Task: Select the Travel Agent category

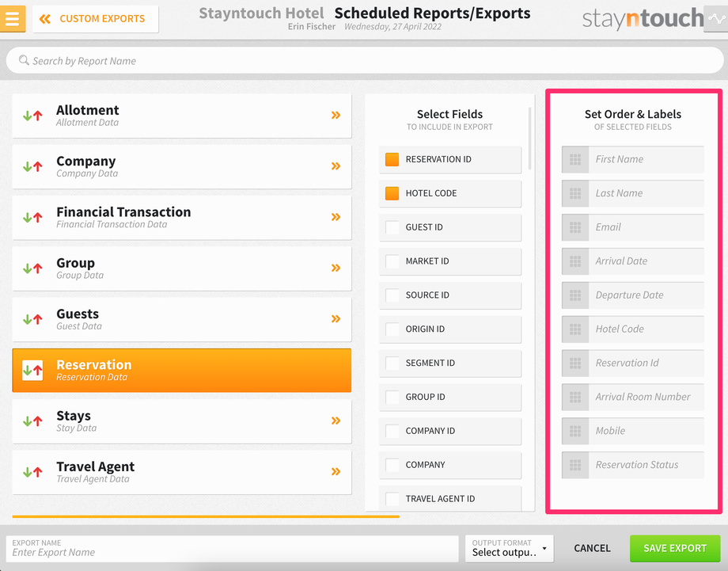Action: (x=181, y=472)
